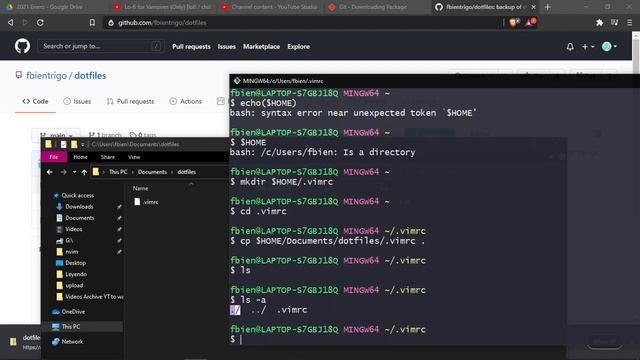Image resolution: width=640 pixels, height=360 pixels.
Task: Open the G:\ drive in navigation pane
Action: point(65,240)
